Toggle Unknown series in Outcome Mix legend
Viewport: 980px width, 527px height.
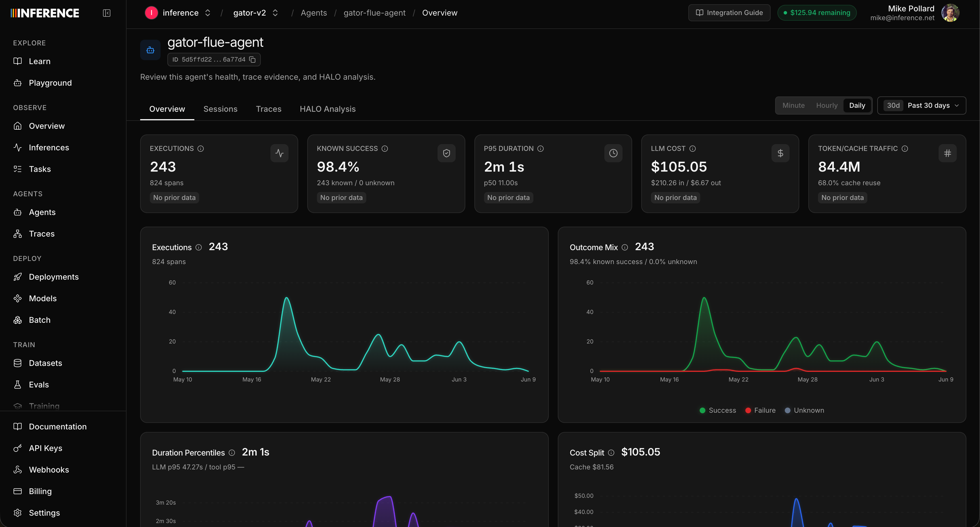(x=804, y=410)
